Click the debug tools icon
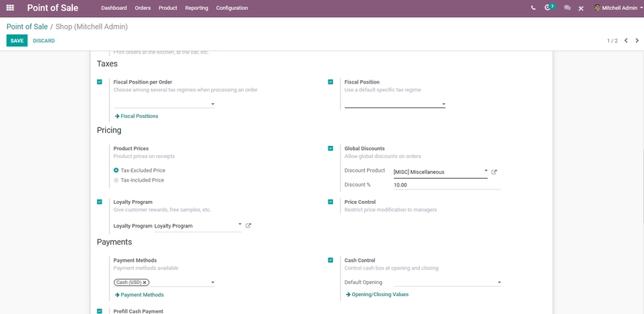Viewport: 644px width, 314px height. tap(581, 8)
